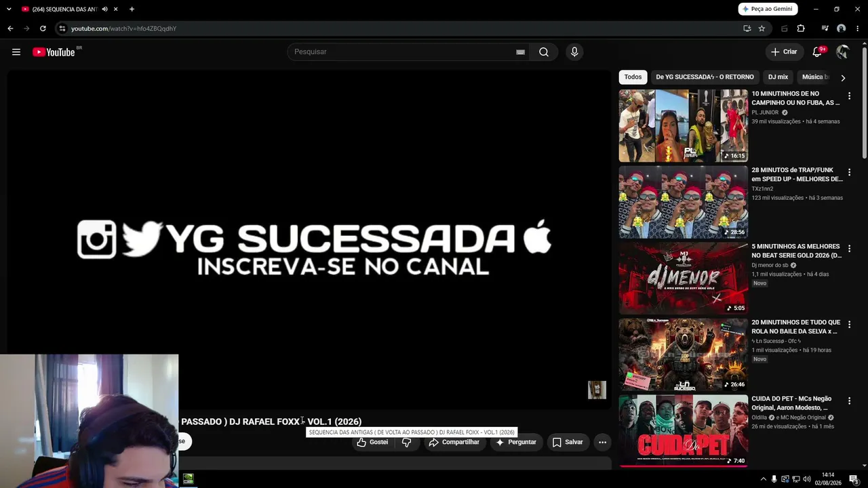Click the Criar button
The width and height of the screenshot is (868, 488).
coord(785,52)
